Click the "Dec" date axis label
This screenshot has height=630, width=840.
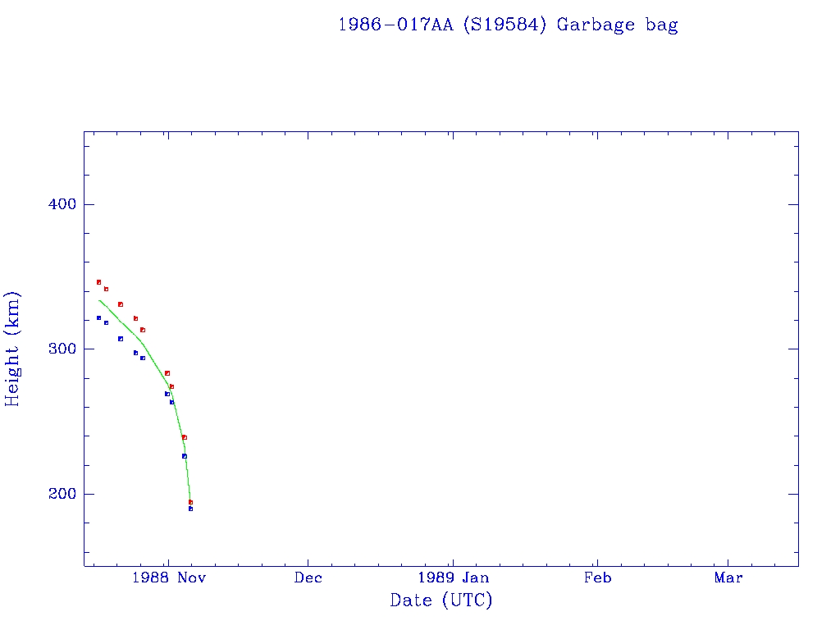tap(308, 577)
